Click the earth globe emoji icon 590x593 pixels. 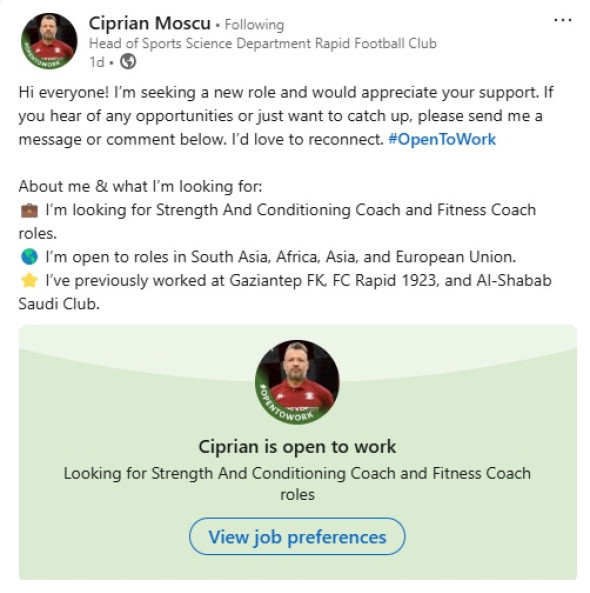point(29,257)
